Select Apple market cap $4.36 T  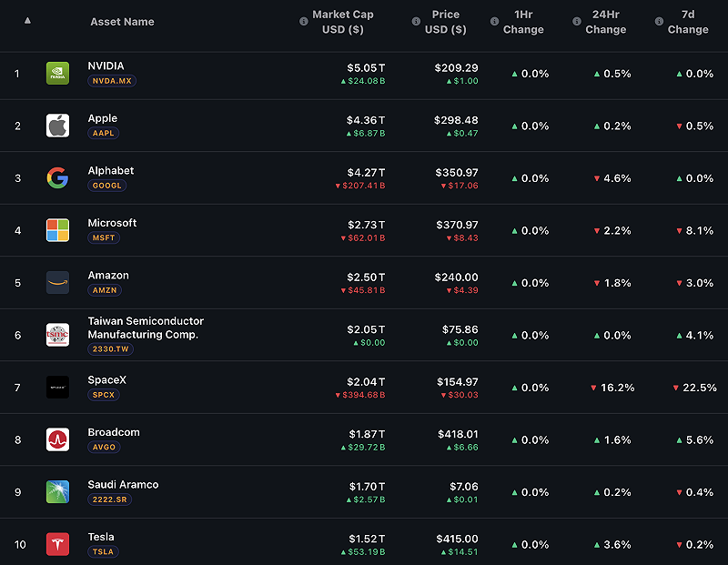click(x=366, y=120)
